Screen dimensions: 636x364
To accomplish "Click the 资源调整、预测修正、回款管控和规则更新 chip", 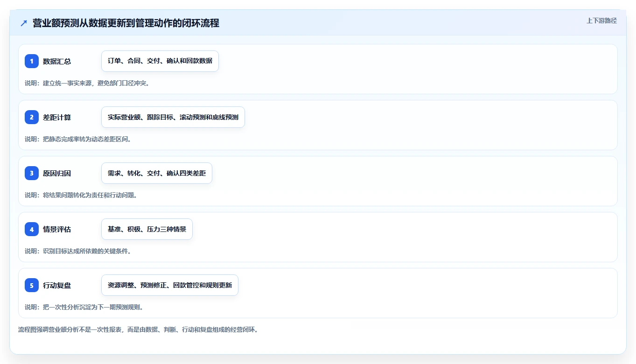I will pos(170,285).
